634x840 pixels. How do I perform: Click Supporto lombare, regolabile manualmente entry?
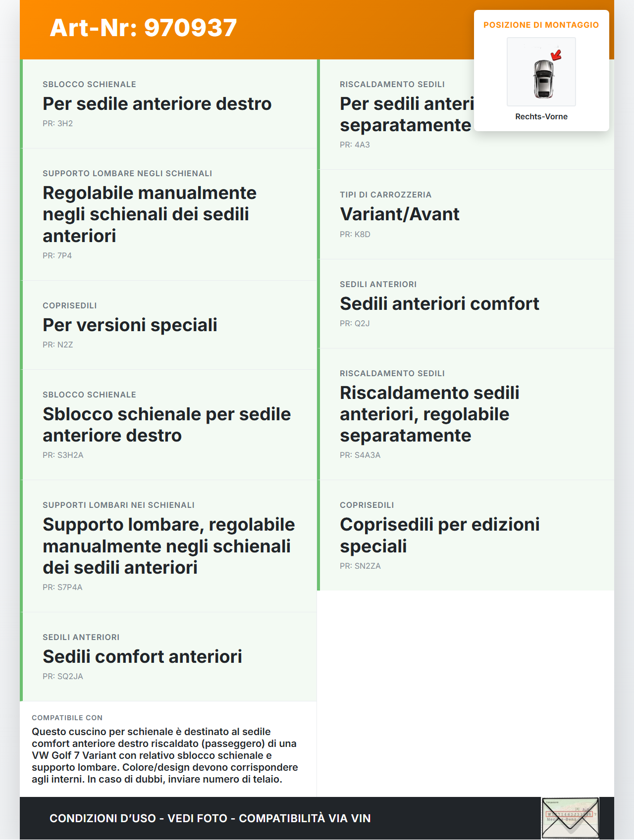pyautogui.click(x=168, y=546)
